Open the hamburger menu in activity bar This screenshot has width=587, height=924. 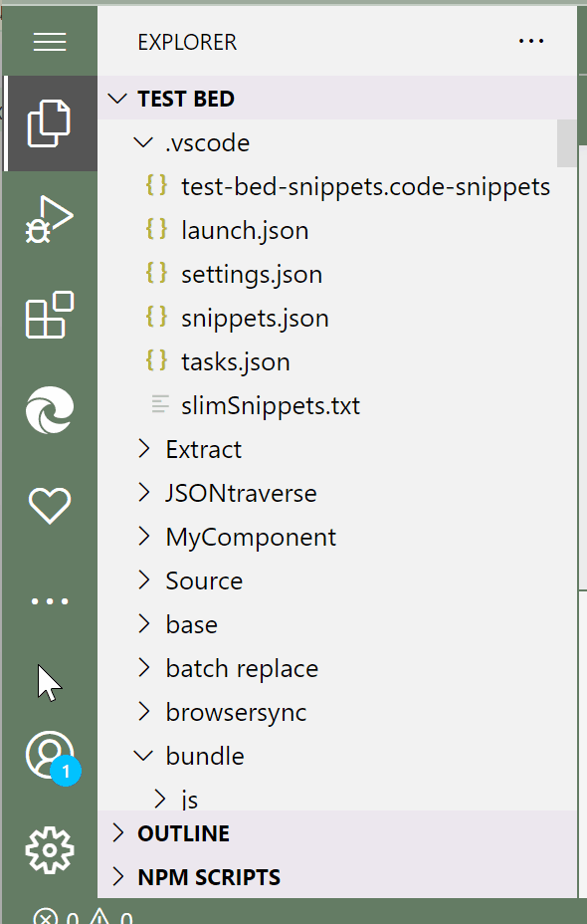point(50,42)
